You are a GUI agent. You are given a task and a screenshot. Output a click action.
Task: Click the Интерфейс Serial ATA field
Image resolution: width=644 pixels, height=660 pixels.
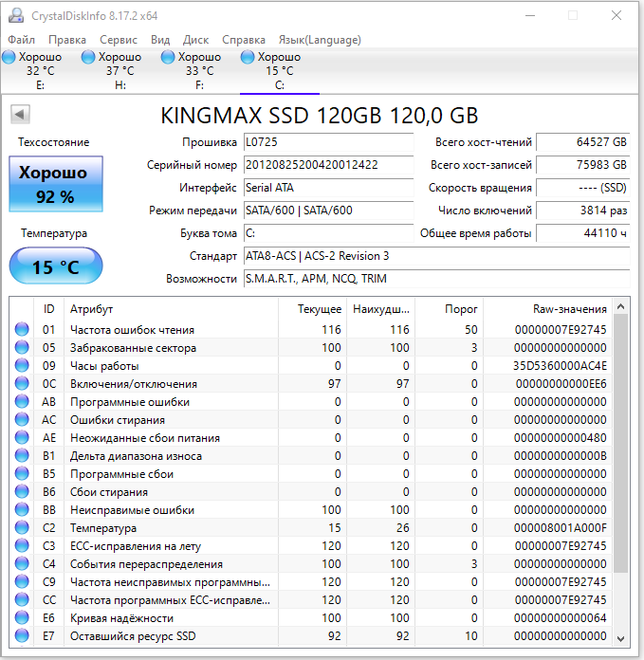328,188
